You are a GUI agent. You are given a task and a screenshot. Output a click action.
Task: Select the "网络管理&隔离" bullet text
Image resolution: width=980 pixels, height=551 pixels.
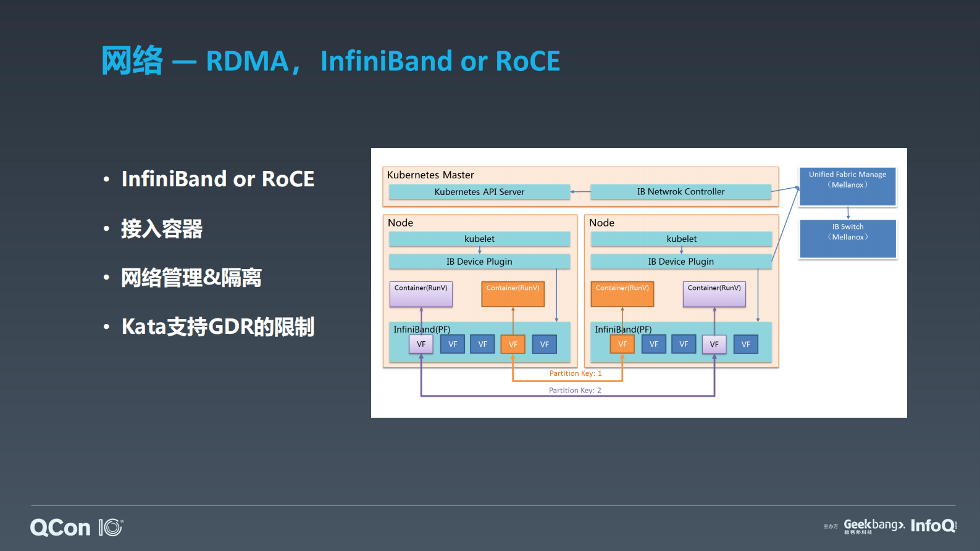[x=191, y=278]
